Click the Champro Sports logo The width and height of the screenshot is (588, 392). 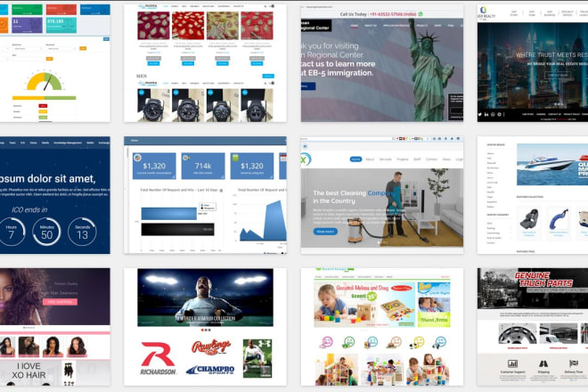(211, 370)
